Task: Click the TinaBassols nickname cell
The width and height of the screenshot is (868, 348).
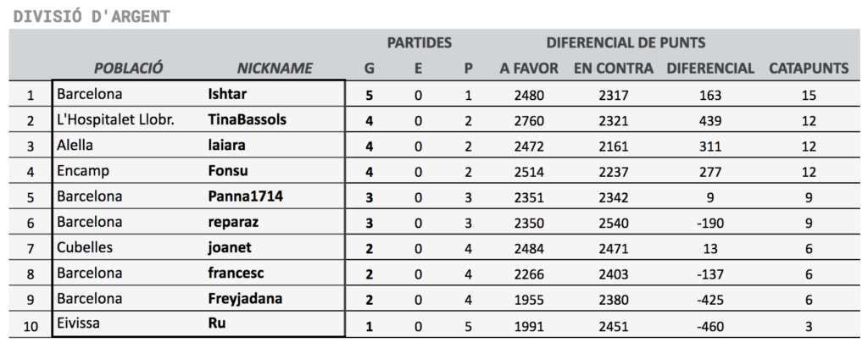Action: tap(247, 119)
